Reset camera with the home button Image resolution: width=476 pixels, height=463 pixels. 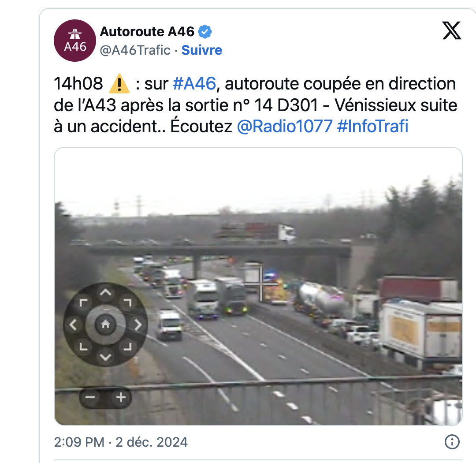(x=105, y=324)
